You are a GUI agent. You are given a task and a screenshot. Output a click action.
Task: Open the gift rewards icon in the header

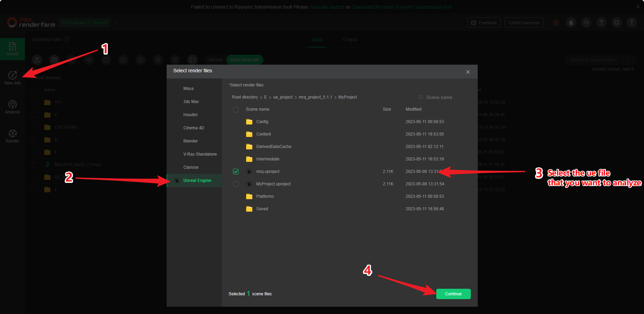(x=556, y=23)
